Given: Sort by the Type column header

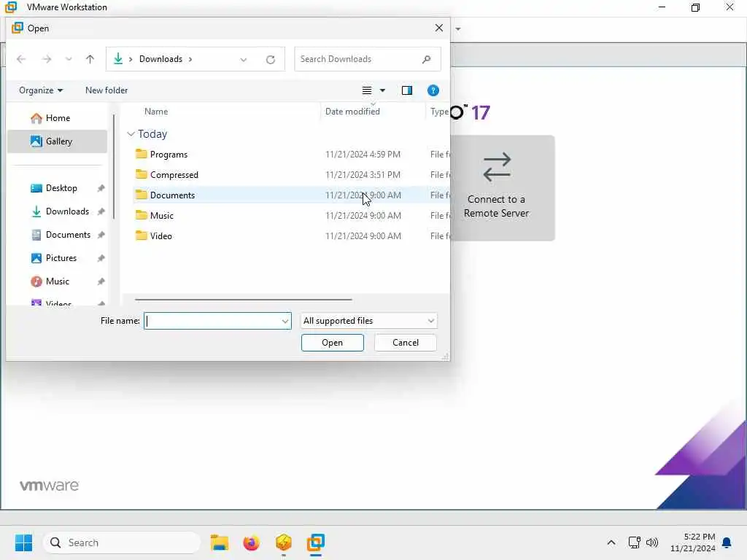Looking at the screenshot, I should tap(438, 112).
